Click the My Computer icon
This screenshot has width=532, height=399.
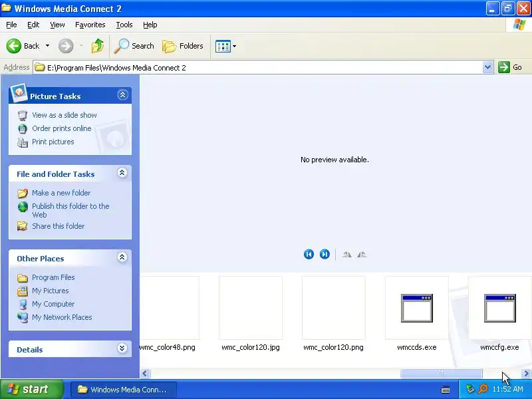23,304
